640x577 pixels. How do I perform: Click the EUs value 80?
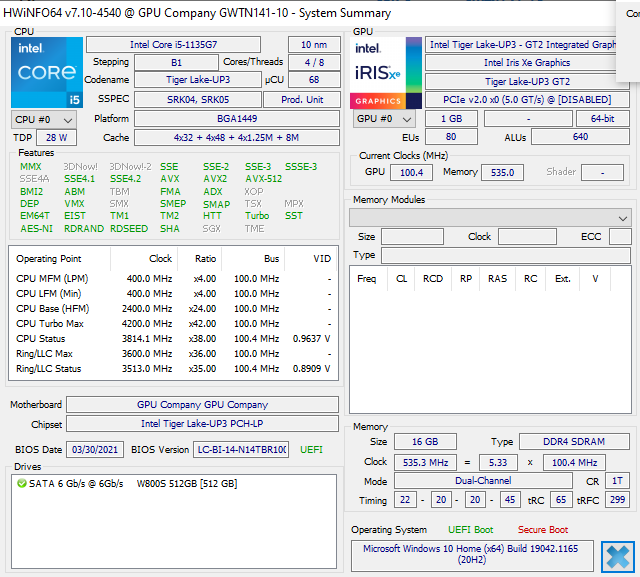[x=451, y=137]
